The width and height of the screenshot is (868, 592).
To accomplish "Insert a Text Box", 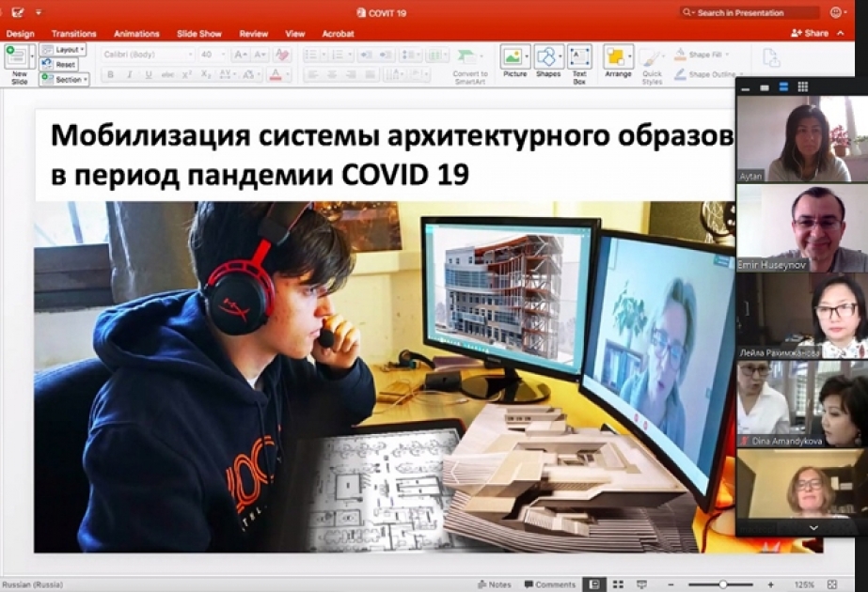I will [x=579, y=57].
